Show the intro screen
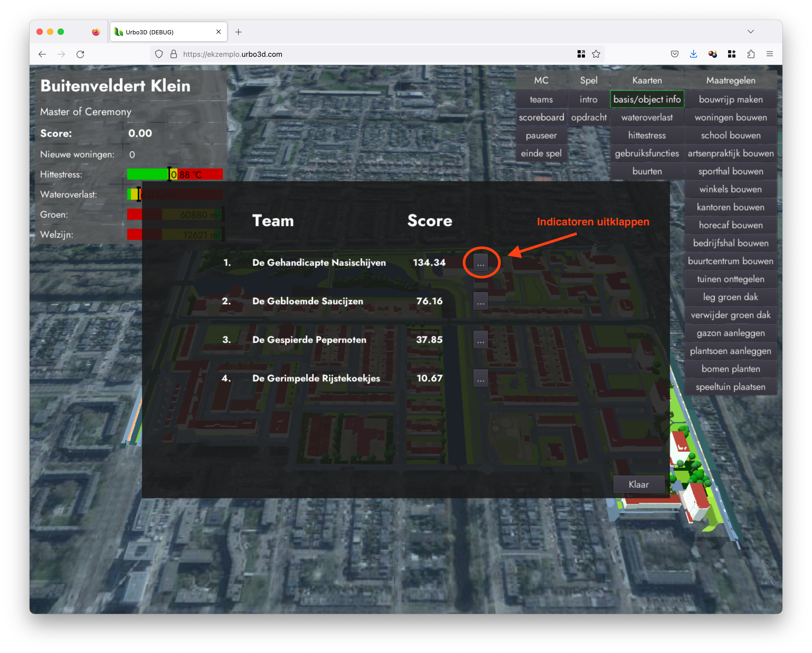 click(x=589, y=100)
